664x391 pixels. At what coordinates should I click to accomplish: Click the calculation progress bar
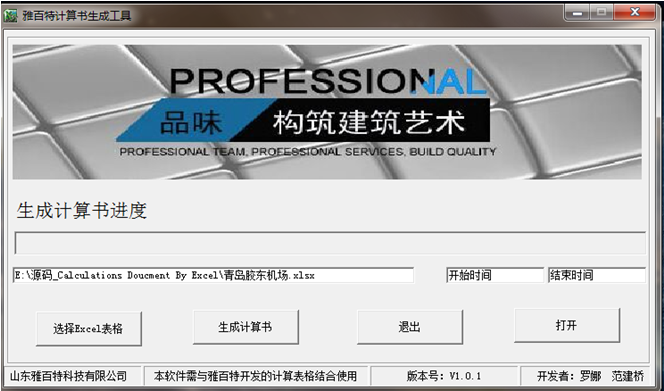click(x=330, y=243)
